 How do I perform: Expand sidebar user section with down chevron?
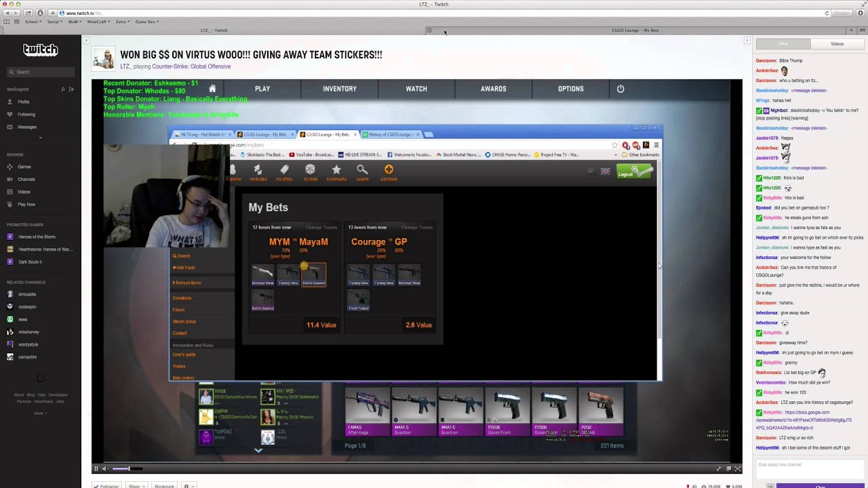(41, 138)
